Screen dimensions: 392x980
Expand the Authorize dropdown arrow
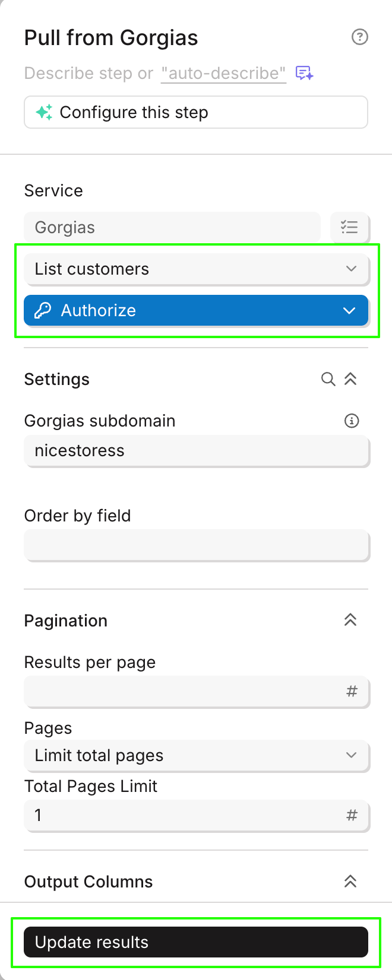(349, 310)
